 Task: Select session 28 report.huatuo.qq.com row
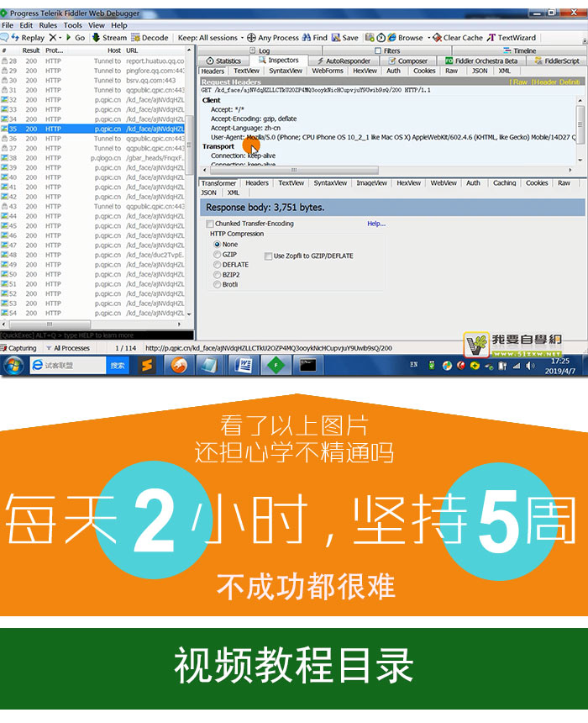coord(92,61)
